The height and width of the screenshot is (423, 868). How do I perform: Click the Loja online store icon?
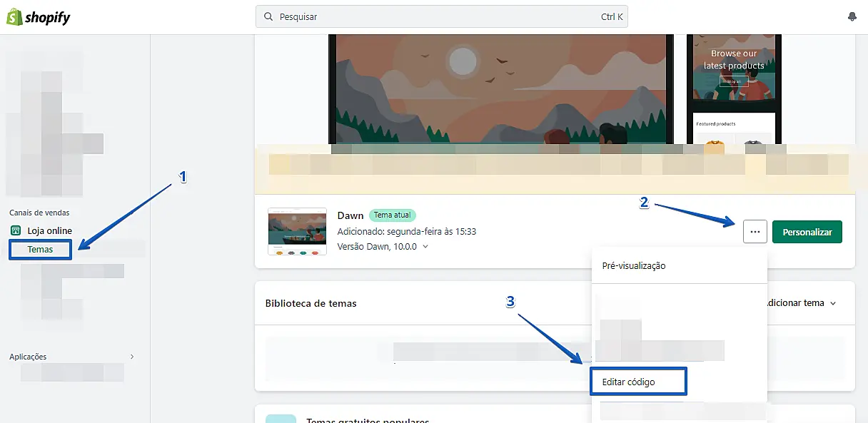coord(16,231)
